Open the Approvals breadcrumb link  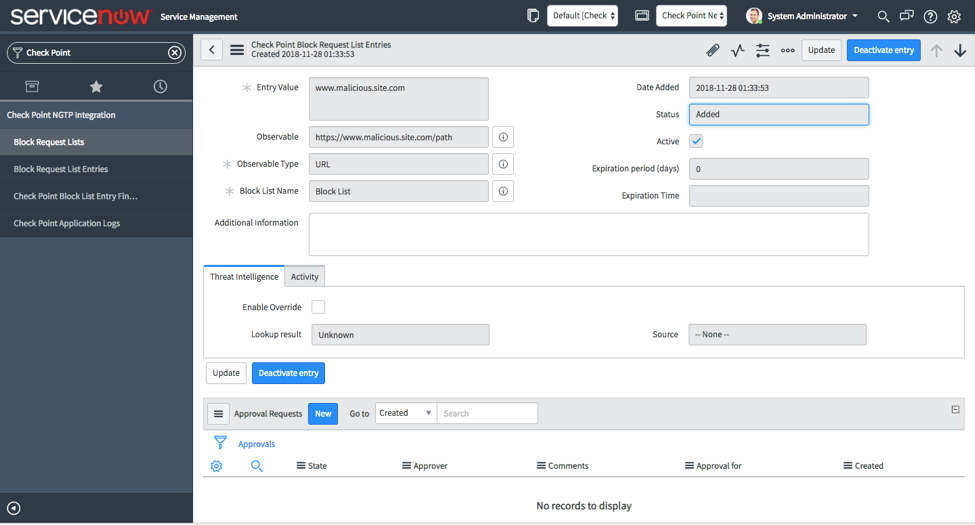[x=256, y=444]
